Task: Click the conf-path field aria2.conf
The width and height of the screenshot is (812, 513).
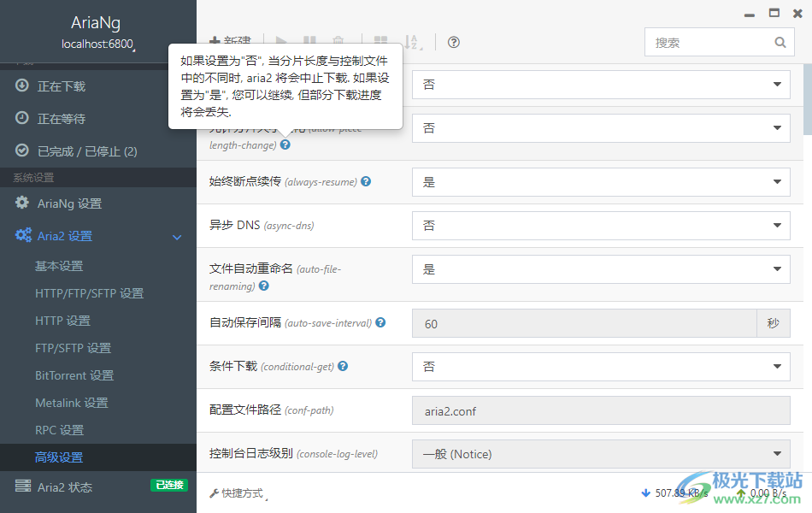Action: [601, 411]
